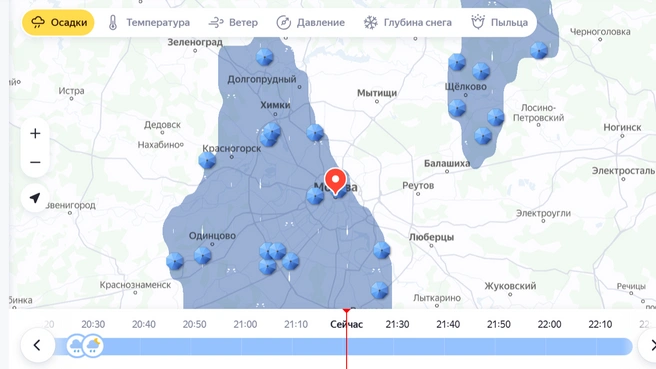The image size is (656, 369).
Task: Zoom in with the plus button
Action: click(x=35, y=133)
